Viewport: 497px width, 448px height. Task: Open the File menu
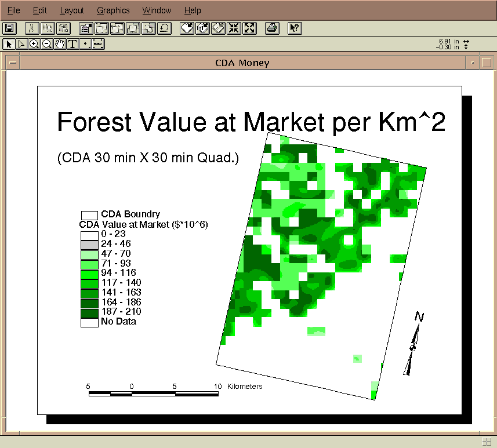click(13, 10)
